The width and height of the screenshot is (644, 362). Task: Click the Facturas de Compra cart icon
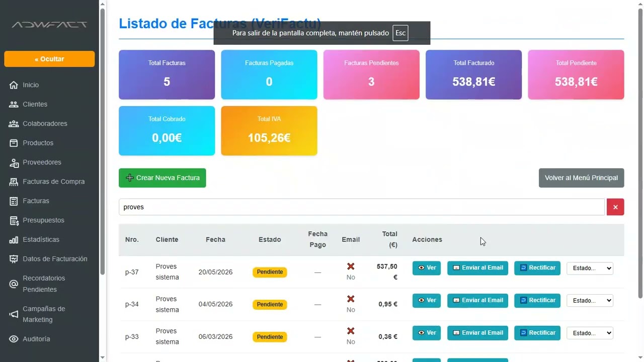click(14, 182)
